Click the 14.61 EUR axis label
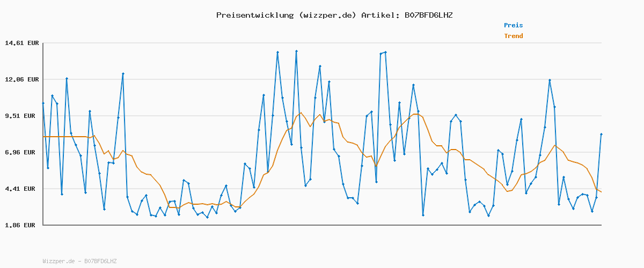644x268 pixels. click(x=22, y=43)
